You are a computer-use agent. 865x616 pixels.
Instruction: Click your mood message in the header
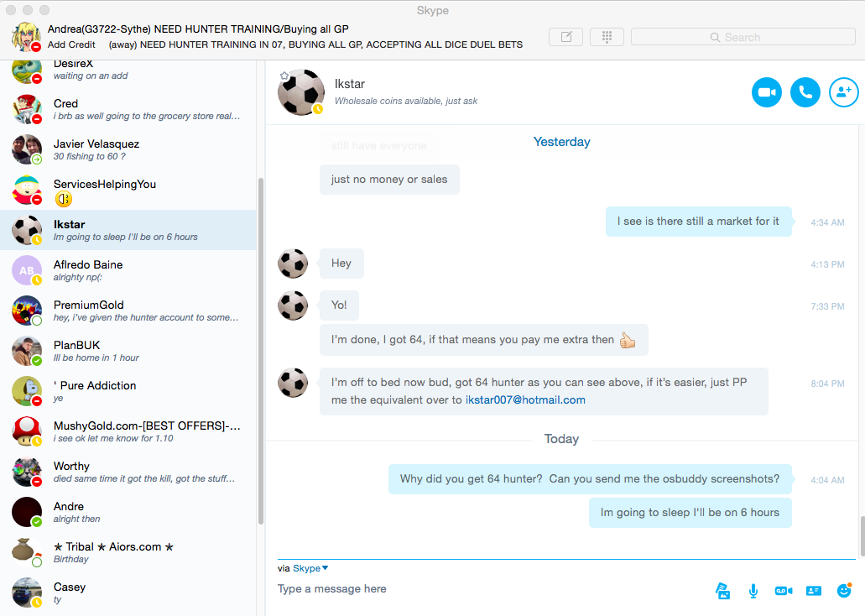click(315, 44)
